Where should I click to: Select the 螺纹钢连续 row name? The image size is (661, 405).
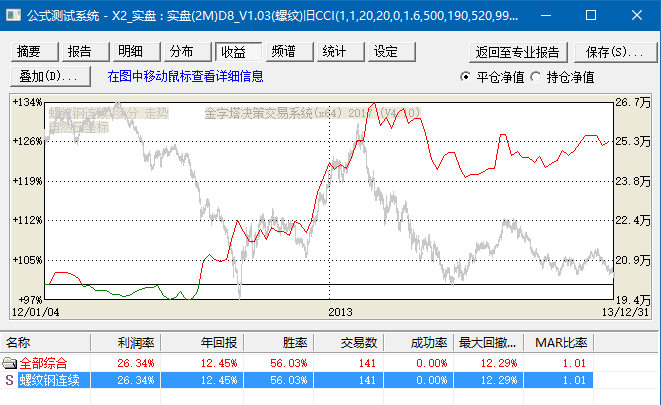pyautogui.click(x=49, y=380)
